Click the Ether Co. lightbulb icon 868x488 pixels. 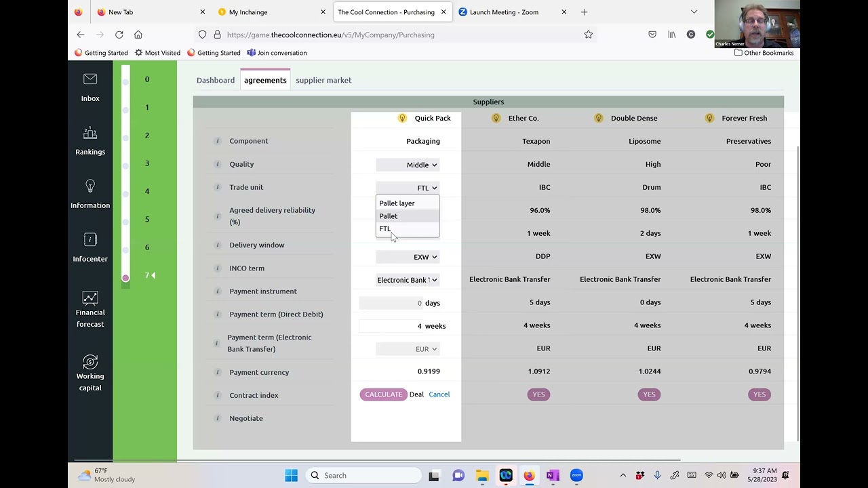click(x=496, y=118)
